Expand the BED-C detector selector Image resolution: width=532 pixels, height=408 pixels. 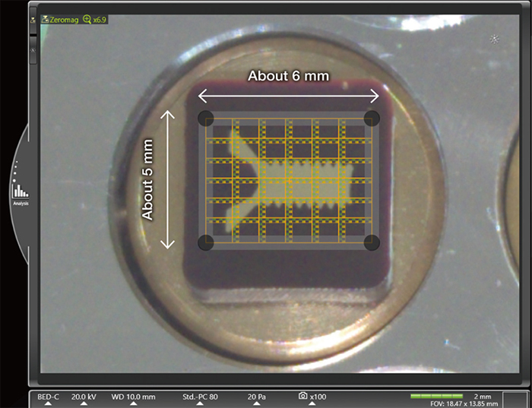pyautogui.click(x=48, y=398)
